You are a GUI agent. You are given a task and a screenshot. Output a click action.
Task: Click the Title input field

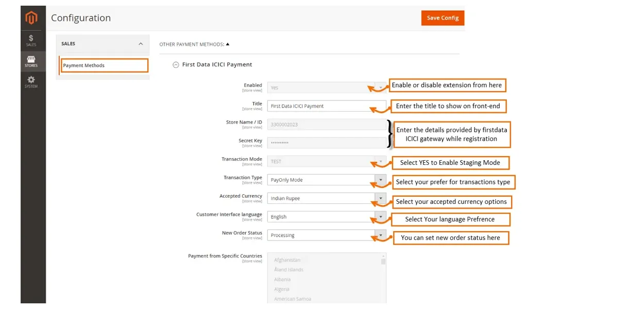click(319, 106)
